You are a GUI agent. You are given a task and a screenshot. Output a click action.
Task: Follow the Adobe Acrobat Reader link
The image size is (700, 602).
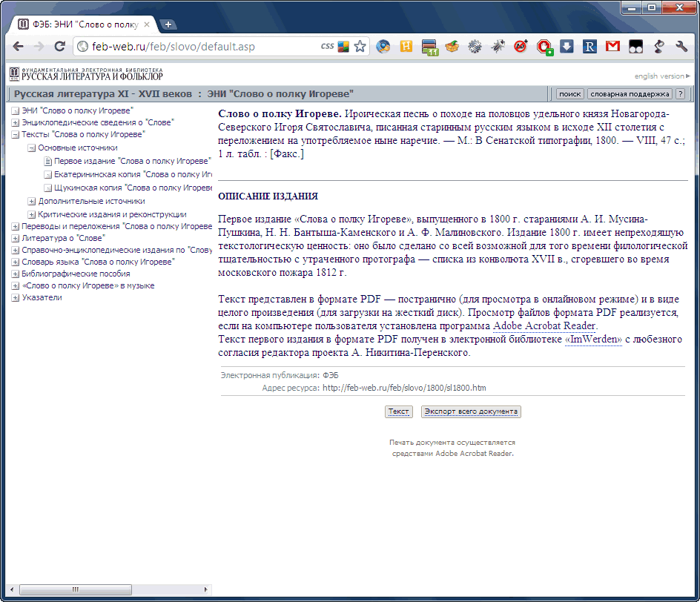(x=544, y=325)
